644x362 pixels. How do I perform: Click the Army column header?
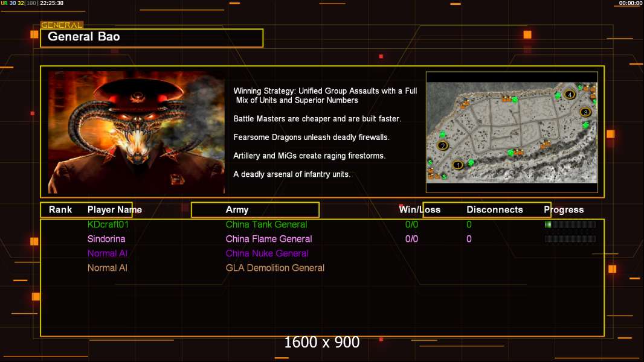point(237,209)
